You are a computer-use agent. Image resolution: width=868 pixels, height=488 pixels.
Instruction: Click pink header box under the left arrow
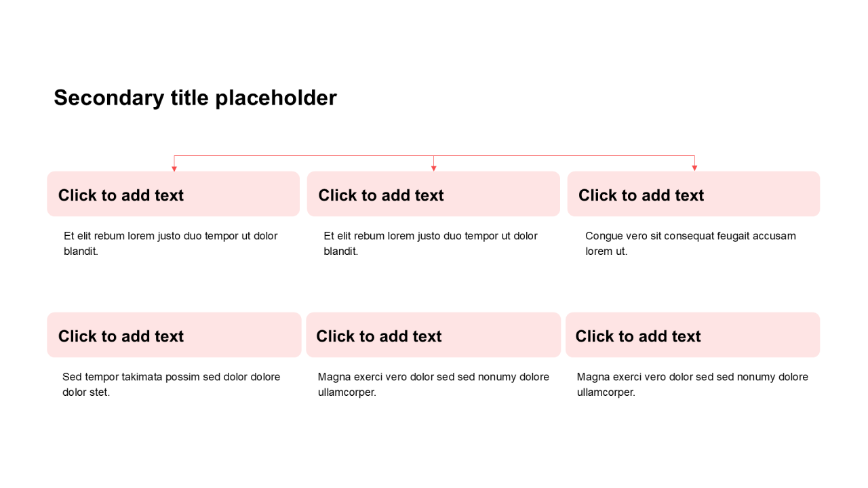pyautogui.click(x=173, y=195)
